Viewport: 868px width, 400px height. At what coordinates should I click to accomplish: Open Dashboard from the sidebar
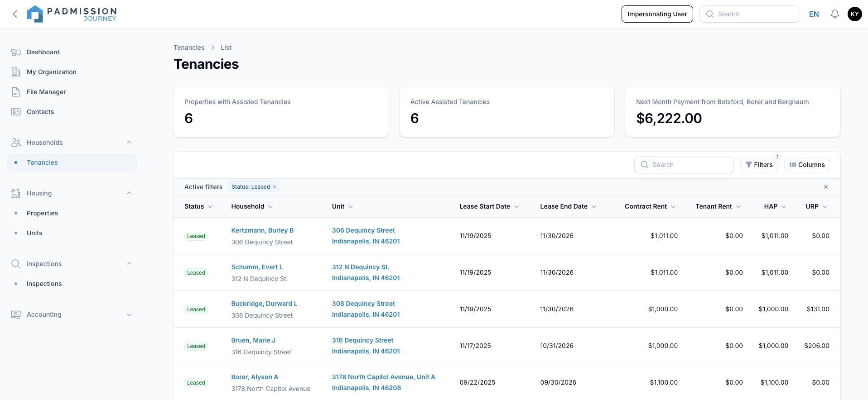click(x=43, y=52)
